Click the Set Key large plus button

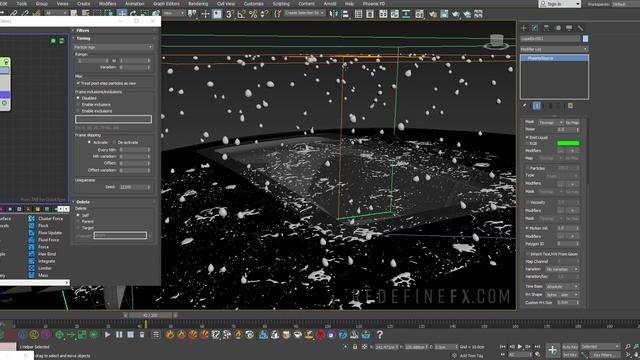pos(552,350)
